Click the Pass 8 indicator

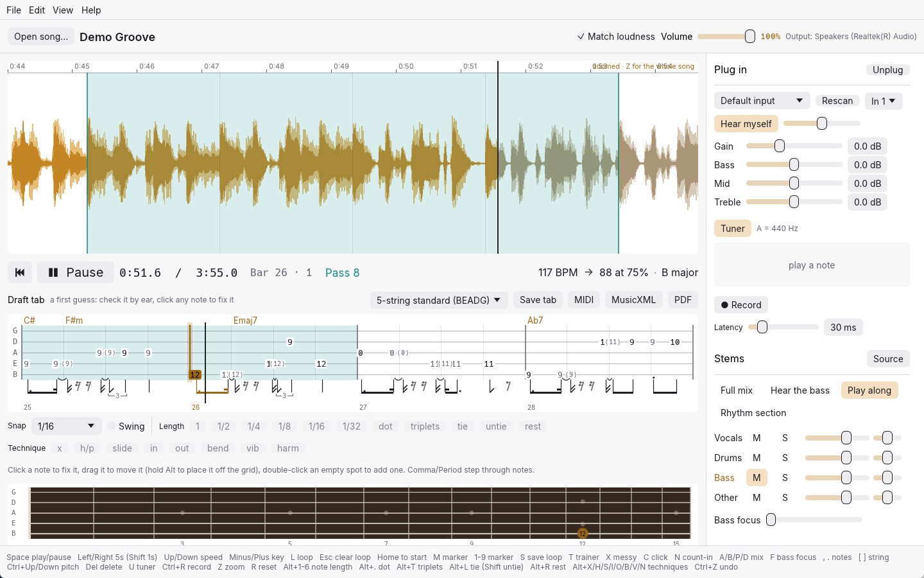[342, 273]
